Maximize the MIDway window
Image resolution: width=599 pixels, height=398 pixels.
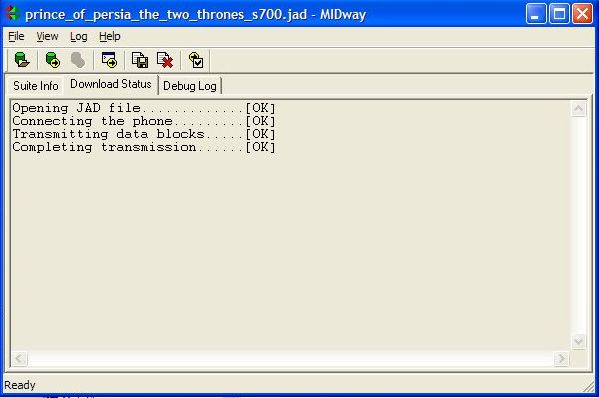559,14
